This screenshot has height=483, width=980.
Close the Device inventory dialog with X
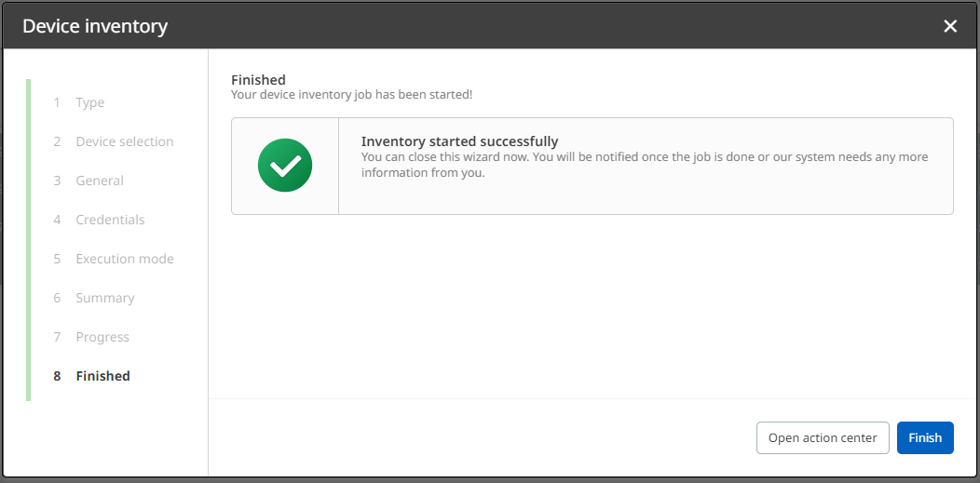click(950, 26)
